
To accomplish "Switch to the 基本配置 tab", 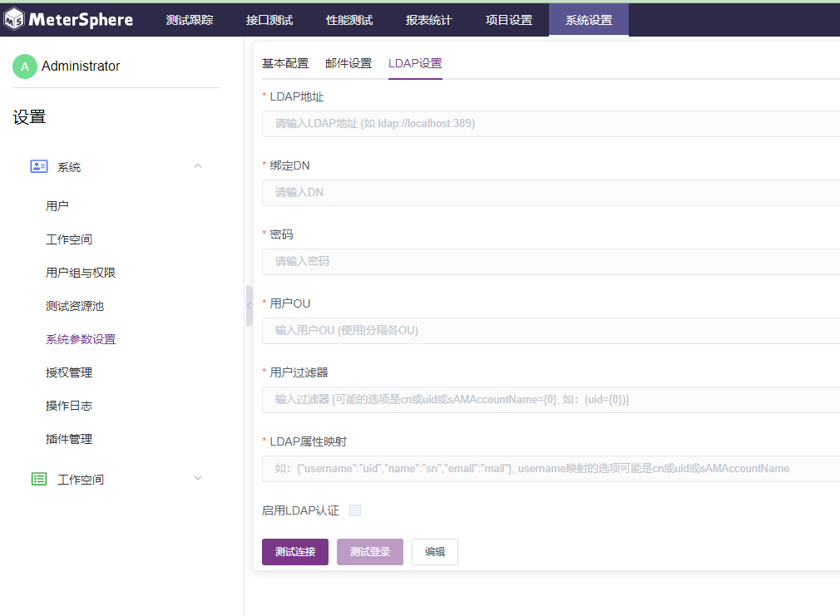I will pos(287,62).
